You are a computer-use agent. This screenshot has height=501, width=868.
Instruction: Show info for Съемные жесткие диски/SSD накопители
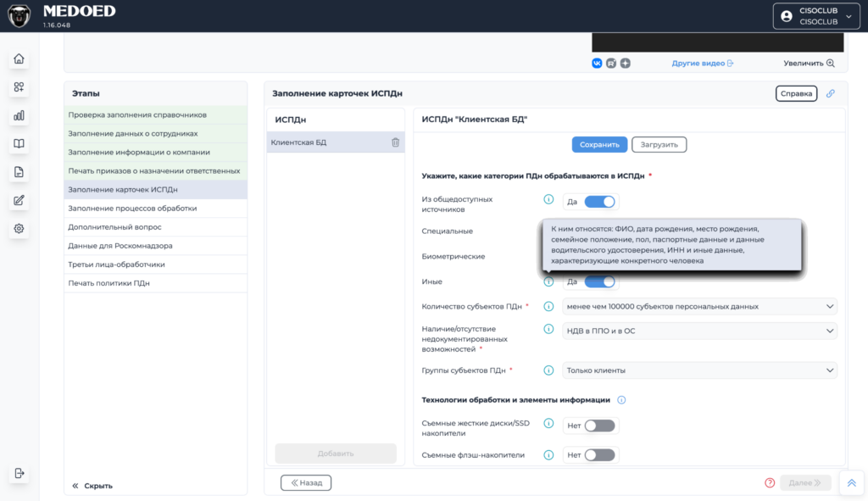click(x=548, y=423)
